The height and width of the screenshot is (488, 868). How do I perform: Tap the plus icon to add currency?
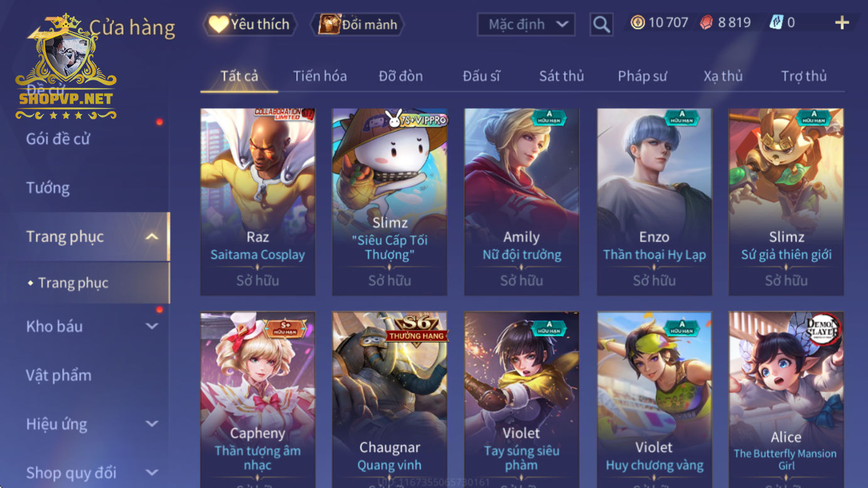pos(842,23)
